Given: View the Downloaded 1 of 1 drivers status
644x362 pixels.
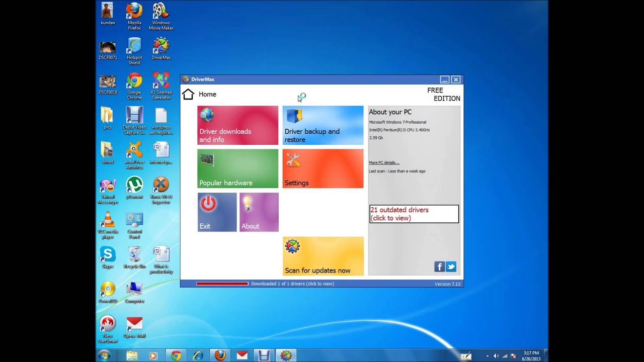Looking at the screenshot, I should (x=292, y=284).
